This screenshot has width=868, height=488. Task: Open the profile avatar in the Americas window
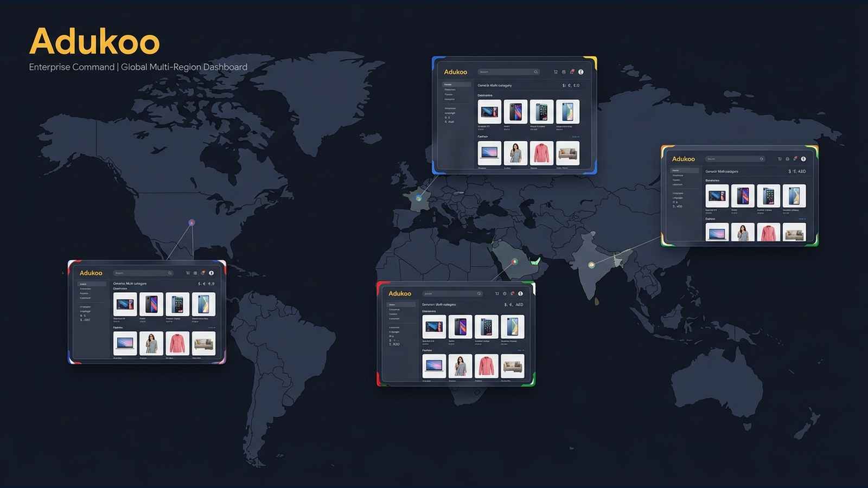pyautogui.click(x=211, y=273)
